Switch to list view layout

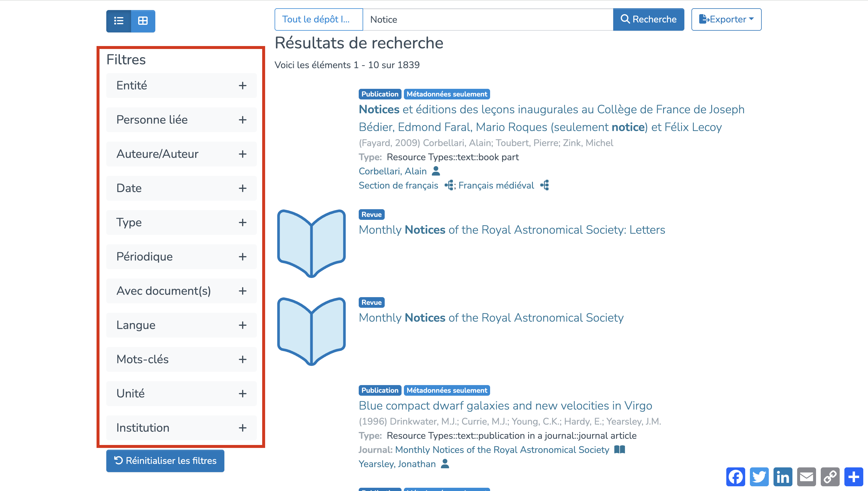[x=118, y=21]
